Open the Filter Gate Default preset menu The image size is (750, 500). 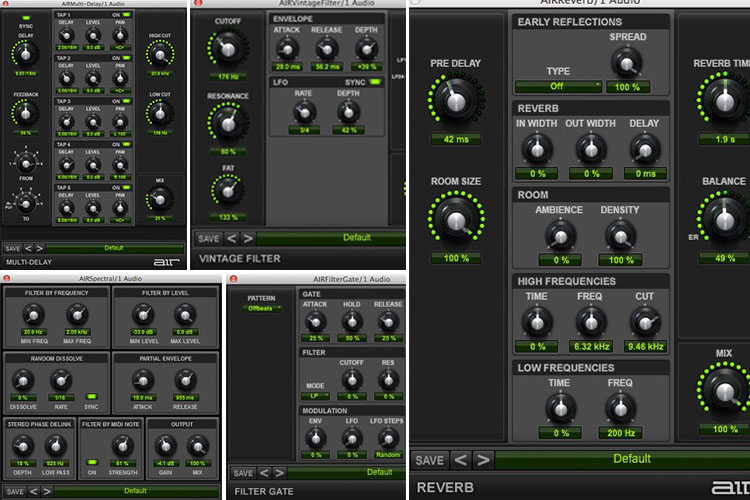point(346,473)
